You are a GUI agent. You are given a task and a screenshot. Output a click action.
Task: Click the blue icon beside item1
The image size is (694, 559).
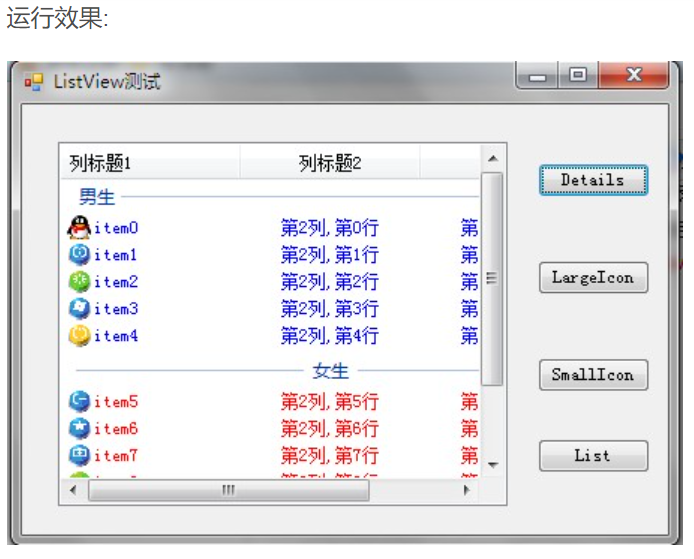[x=79, y=254]
